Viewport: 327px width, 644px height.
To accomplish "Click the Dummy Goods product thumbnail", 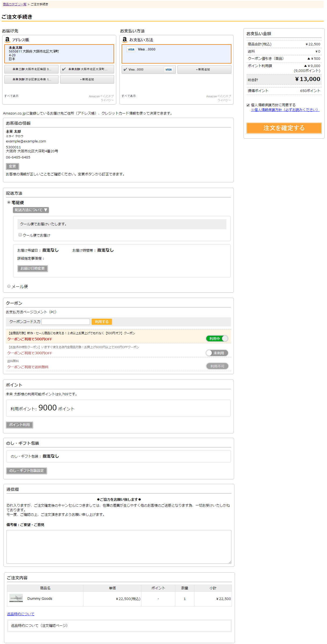I will (x=16, y=598).
